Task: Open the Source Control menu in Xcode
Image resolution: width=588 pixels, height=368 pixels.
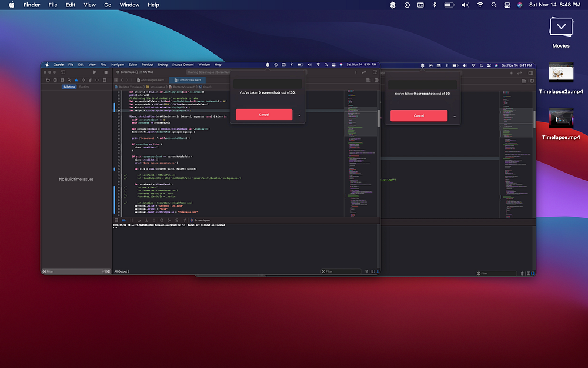Action: pyautogui.click(x=183, y=65)
